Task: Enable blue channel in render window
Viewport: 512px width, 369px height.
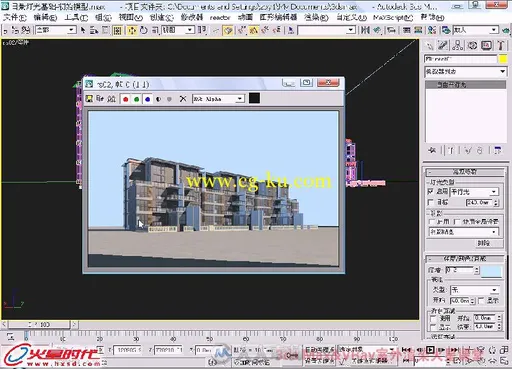Action: click(x=147, y=99)
